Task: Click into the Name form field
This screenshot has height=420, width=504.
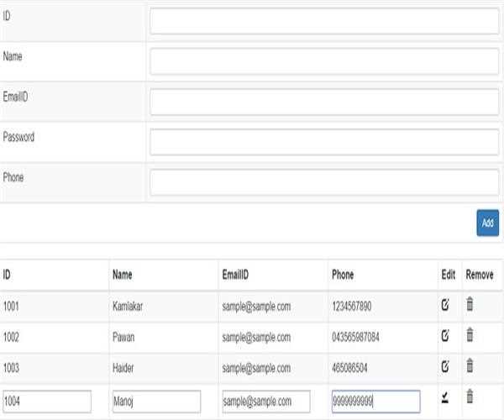Action: coord(324,61)
